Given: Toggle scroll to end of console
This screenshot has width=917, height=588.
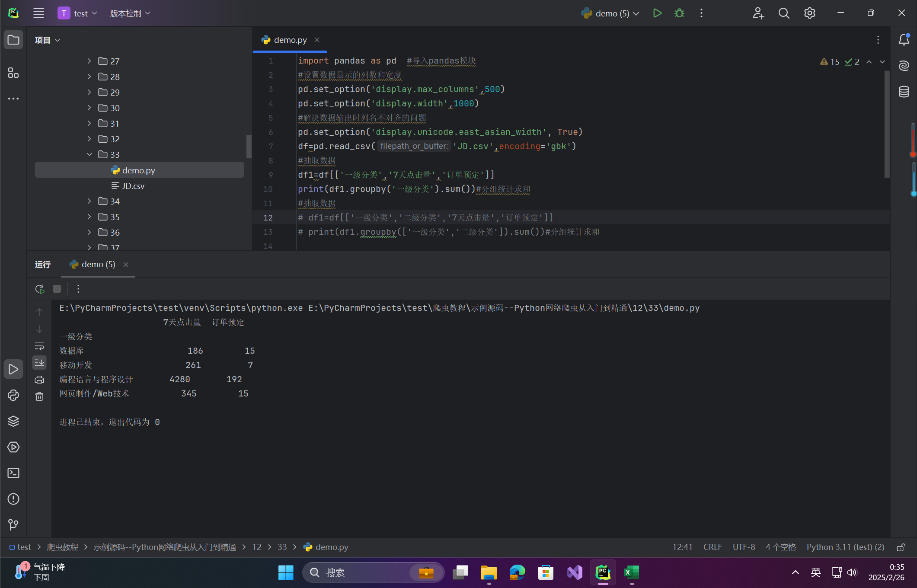Looking at the screenshot, I should (x=39, y=363).
